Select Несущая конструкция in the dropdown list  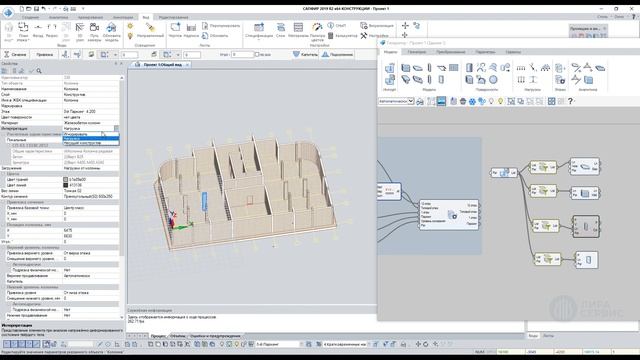pos(91,143)
